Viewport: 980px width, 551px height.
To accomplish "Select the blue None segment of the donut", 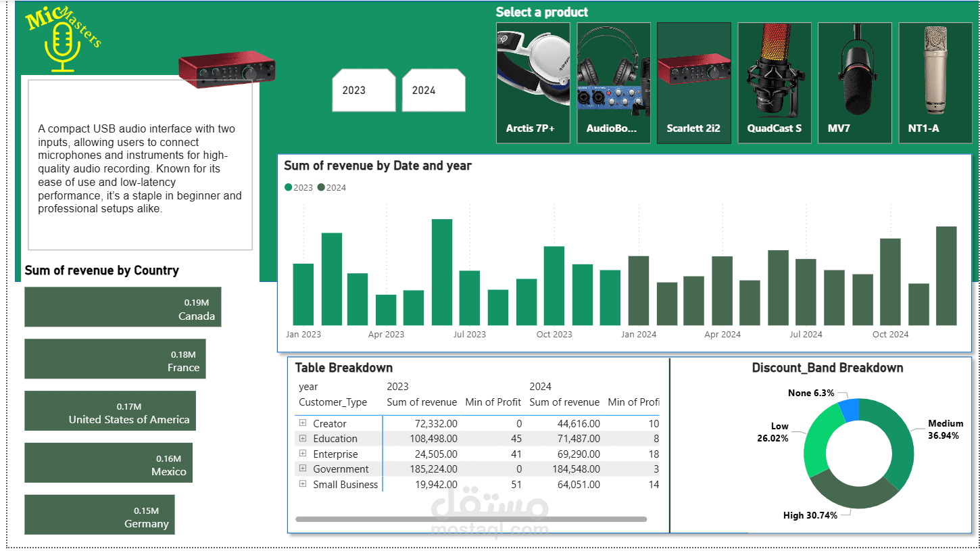I will tap(850, 409).
